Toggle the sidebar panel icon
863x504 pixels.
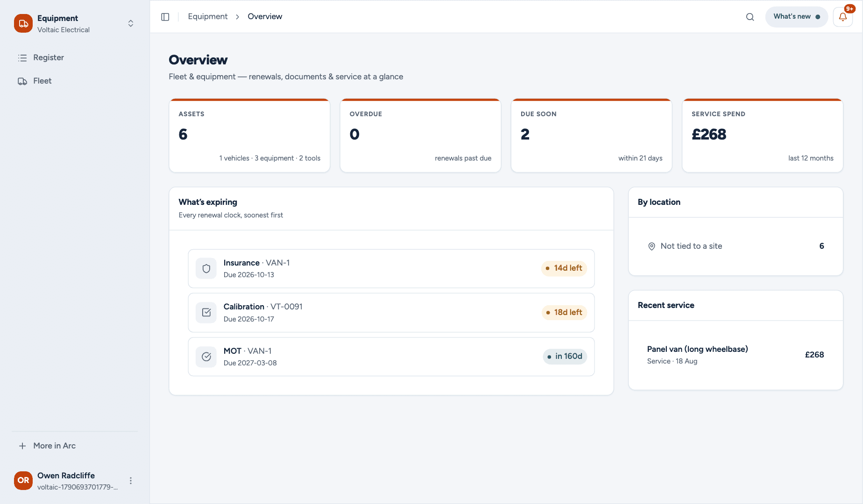pyautogui.click(x=165, y=17)
